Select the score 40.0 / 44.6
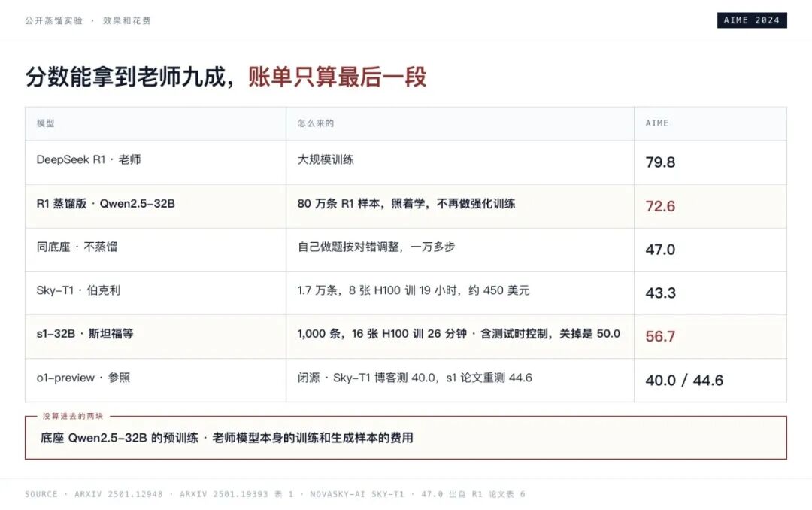 (684, 381)
